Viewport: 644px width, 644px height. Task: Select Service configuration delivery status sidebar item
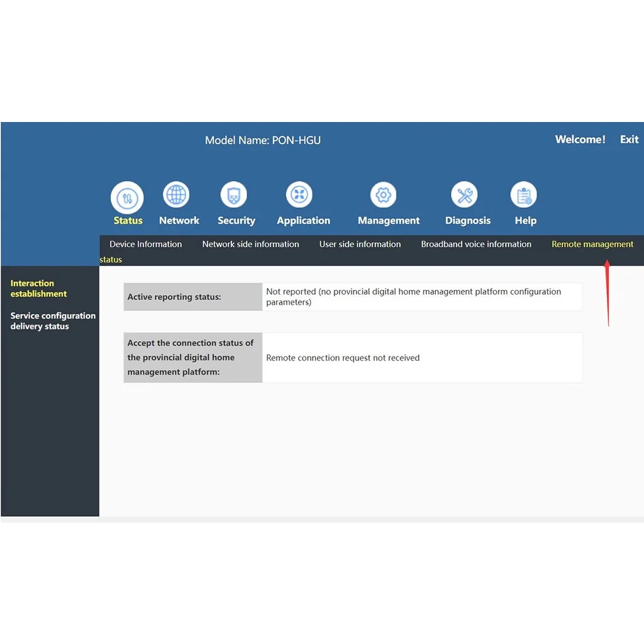pos(53,321)
